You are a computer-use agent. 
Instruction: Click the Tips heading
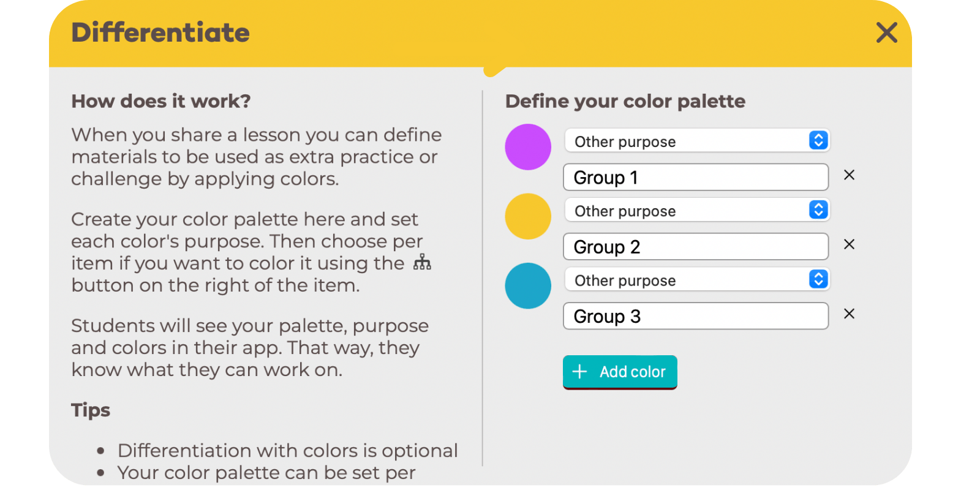click(x=91, y=410)
